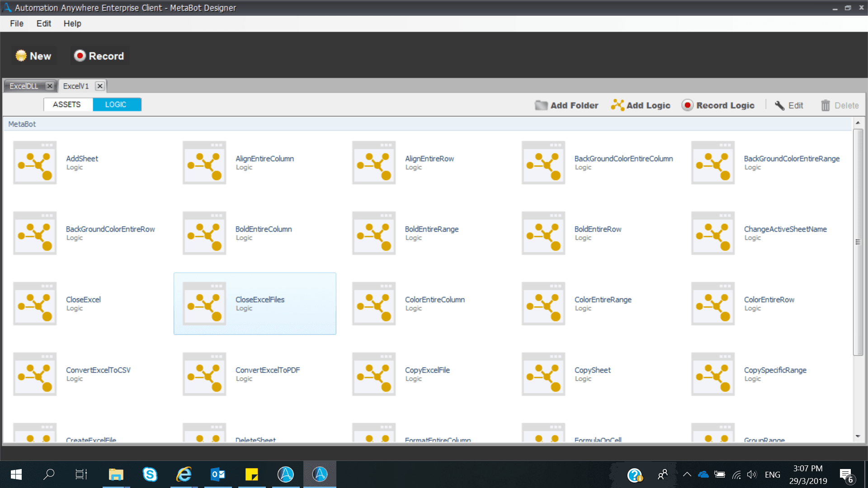This screenshot has width=868, height=488.
Task: Open File Explorer from the taskbar
Action: pyautogui.click(x=116, y=474)
